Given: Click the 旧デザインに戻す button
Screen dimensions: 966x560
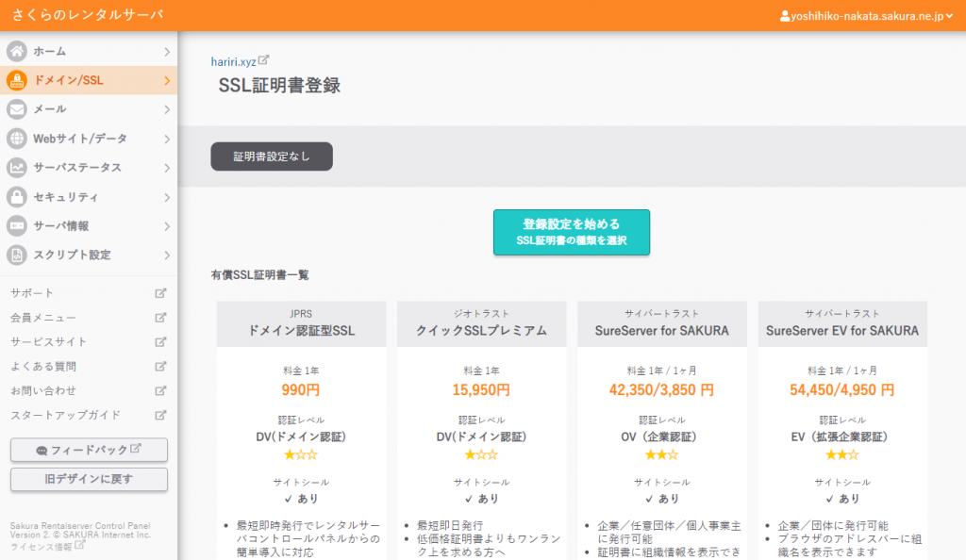Looking at the screenshot, I should [89, 479].
